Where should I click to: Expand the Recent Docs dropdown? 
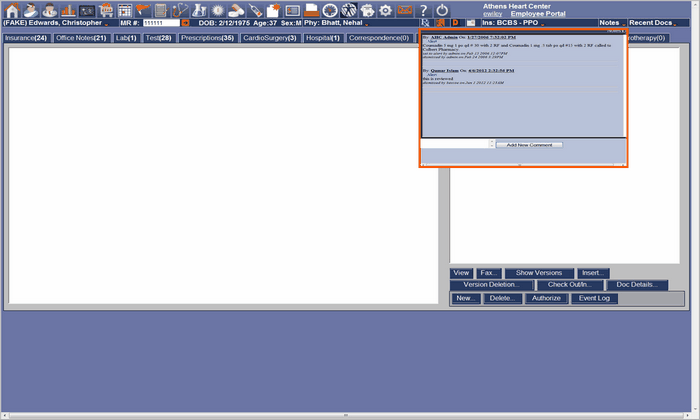coord(652,22)
